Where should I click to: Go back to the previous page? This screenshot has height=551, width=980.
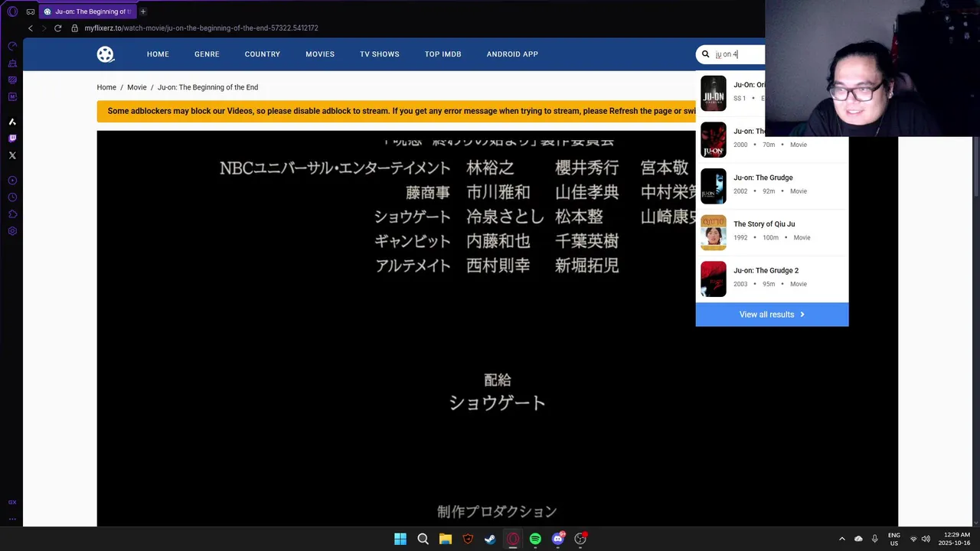(x=31, y=28)
